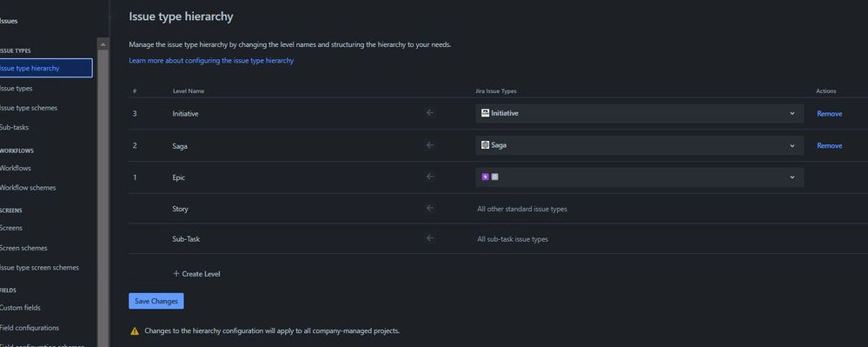Screen dimensions: 868x347
Task: Click the Saga level name field
Action: pyautogui.click(x=180, y=146)
